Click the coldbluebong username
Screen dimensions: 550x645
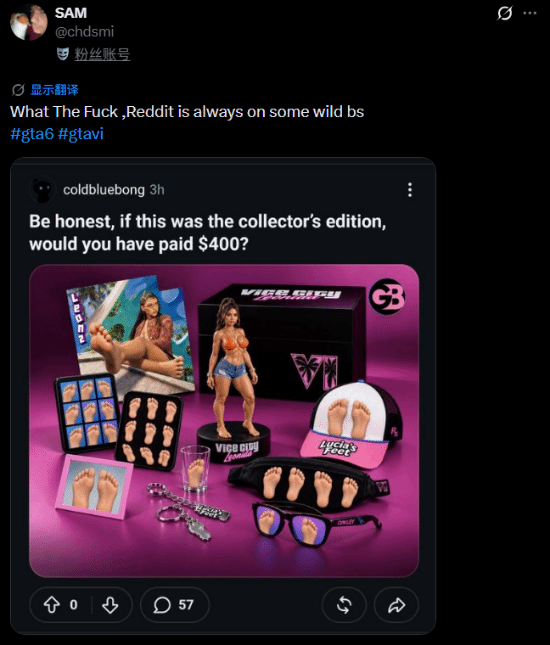click(104, 190)
